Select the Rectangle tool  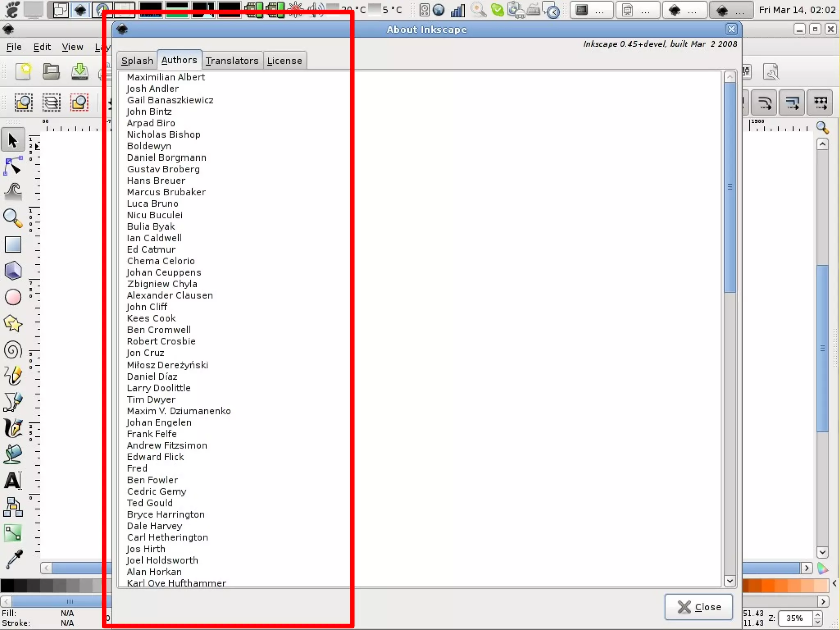(x=13, y=245)
